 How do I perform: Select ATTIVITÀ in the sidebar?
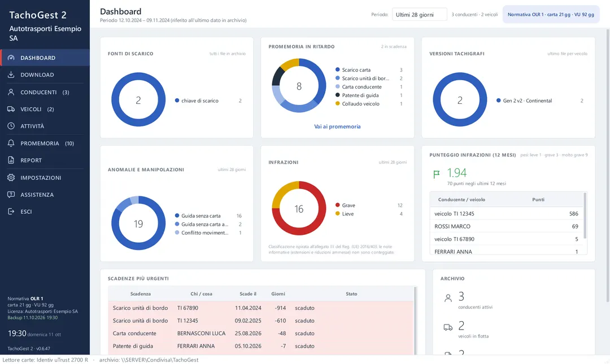click(45, 126)
